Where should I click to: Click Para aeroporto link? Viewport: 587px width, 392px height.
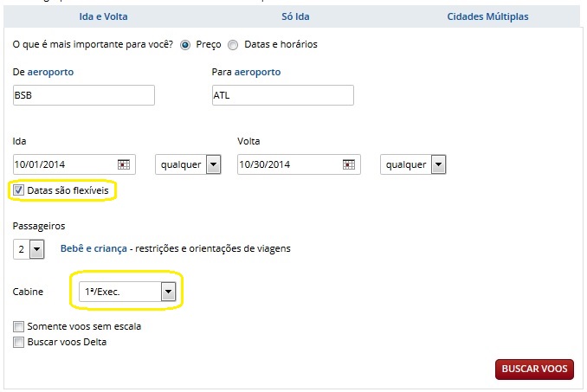click(253, 72)
